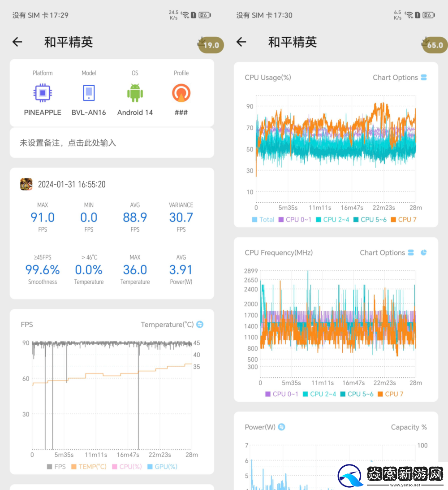Screen dimensions: 448x490
Task: Toggle the Total series in CPU Usage legend
Action: pyautogui.click(x=263, y=219)
